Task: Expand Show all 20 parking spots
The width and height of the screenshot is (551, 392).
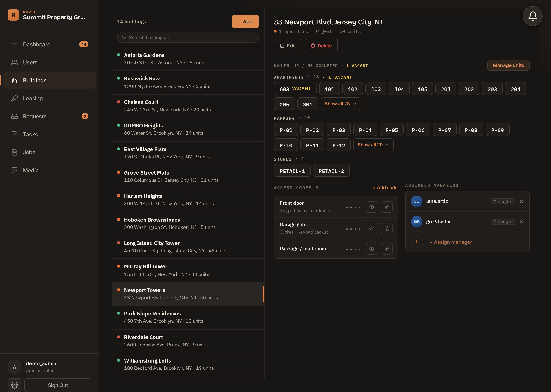Action: coord(373,145)
